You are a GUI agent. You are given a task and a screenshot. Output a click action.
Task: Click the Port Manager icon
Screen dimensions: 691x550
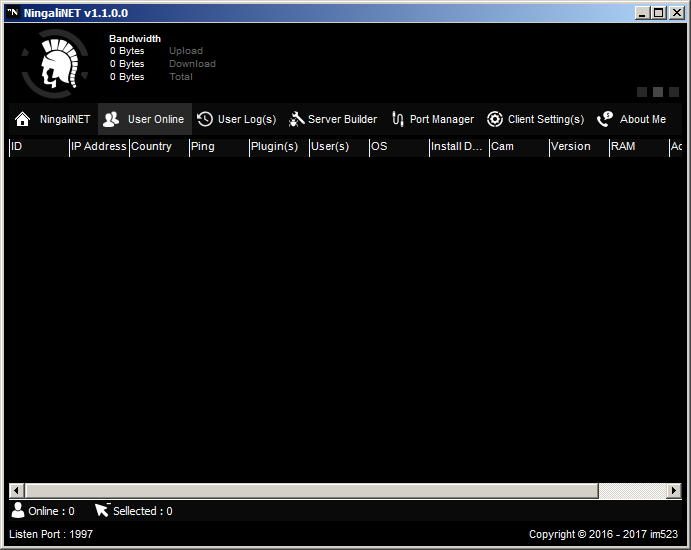[398, 119]
